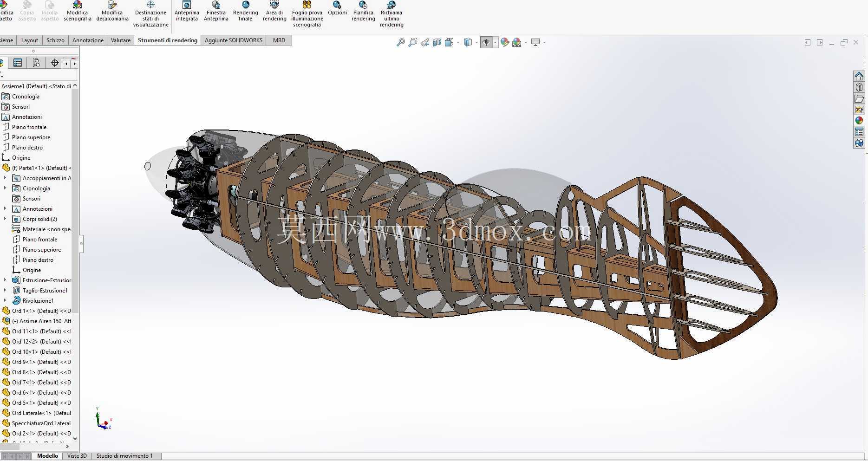Expand the Corpi solidi(2) tree node
The width and height of the screenshot is (868, 461).
[5, 219]
